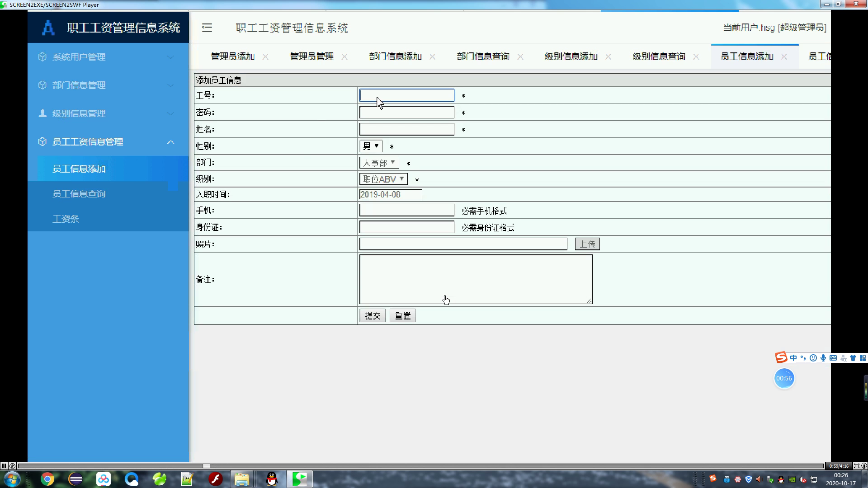
Task: Pause the Screen2SWF playback
Action: 4,466
